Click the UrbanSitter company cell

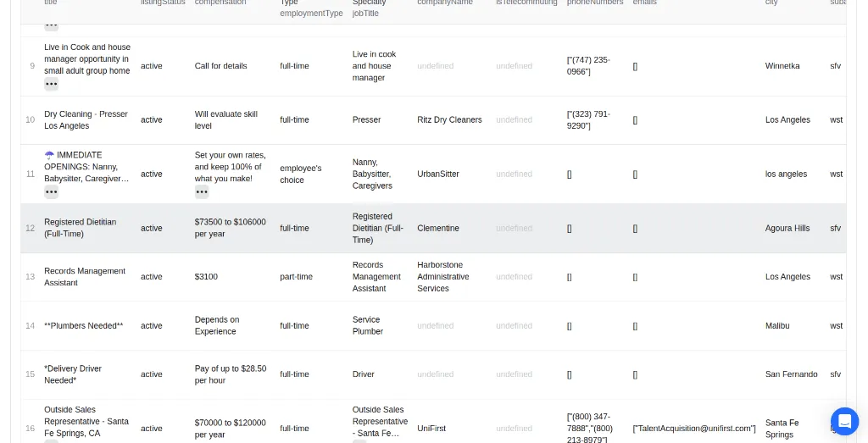[438, 174]
